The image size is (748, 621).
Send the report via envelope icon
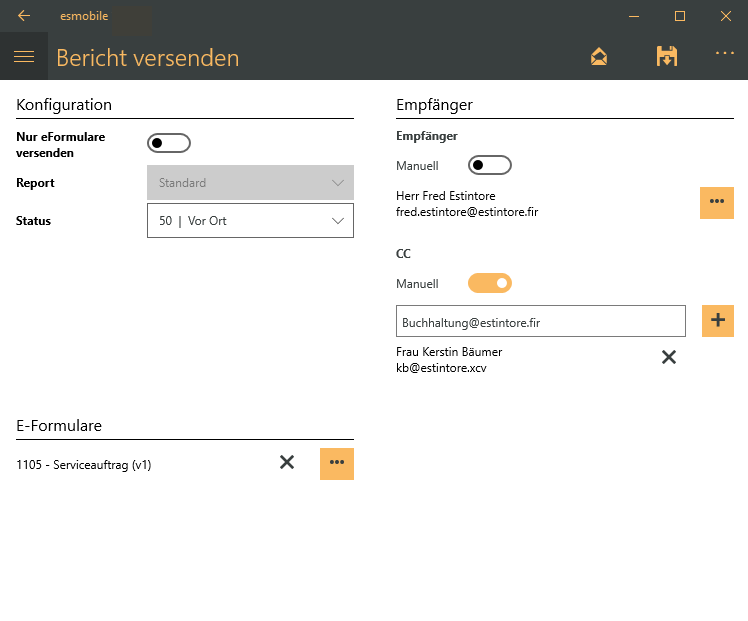click(x=599, y=57)
